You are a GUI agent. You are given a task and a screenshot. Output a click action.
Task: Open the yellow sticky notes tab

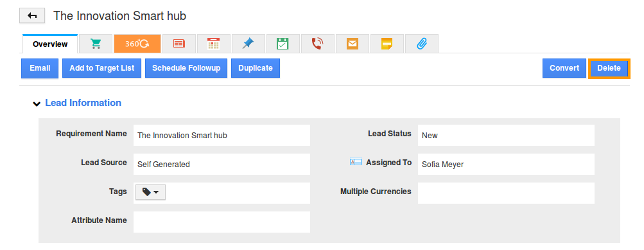point(387,44)
